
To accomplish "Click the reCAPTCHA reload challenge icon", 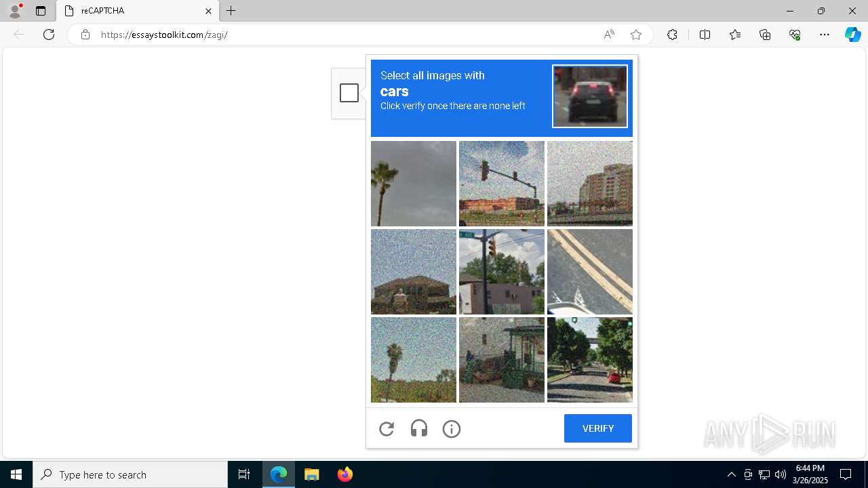I will 387,428.
